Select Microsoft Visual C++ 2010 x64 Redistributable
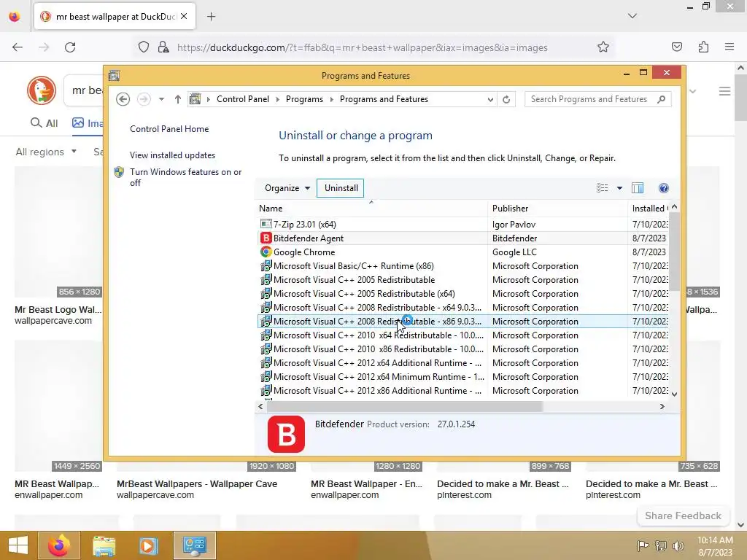Image resolution: width=747 pixels, height=560 pixels. tap(462, 334)
